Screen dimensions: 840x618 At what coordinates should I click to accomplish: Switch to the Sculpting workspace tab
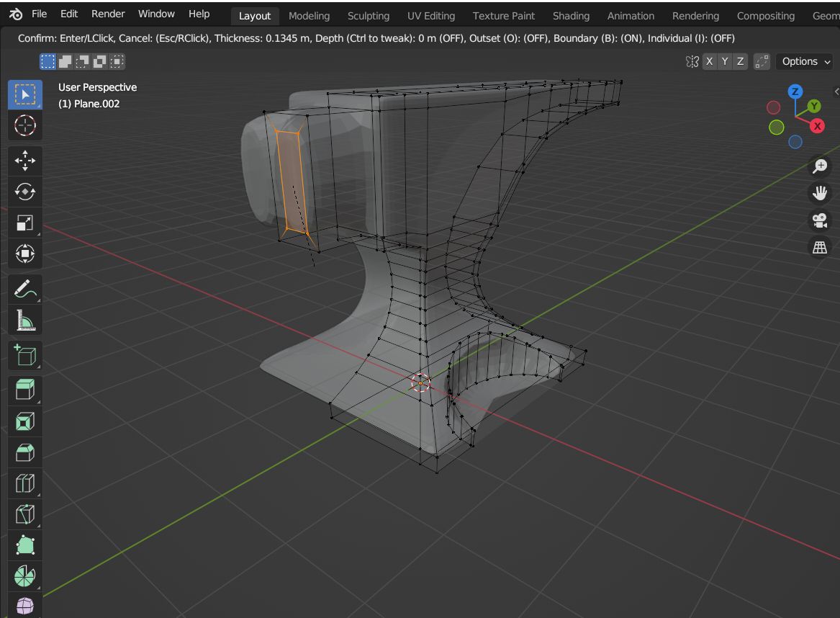click(x=369, y=16)
